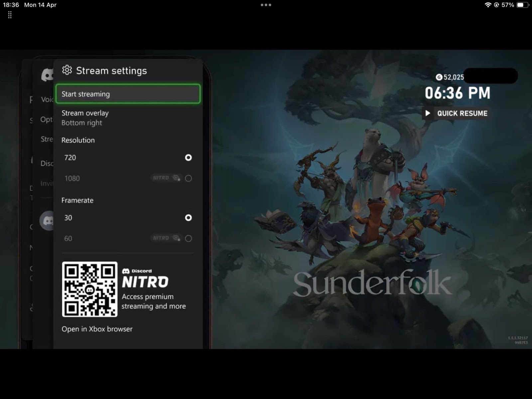Viewport: 532px width, 399px height.
Task: Click the Discord Nitro QR code
Action: (x=90, y=289)
